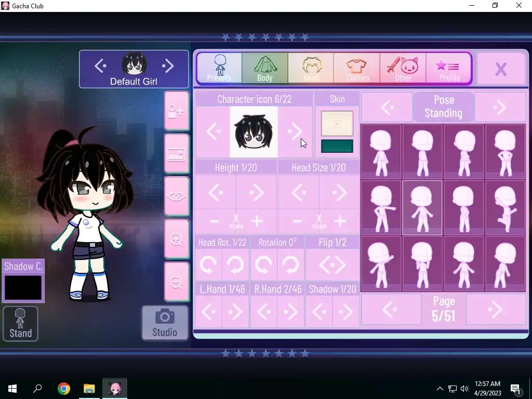Select previous R.Hand option
Viewport: 532px width, 399px height.
pos(263,312)
